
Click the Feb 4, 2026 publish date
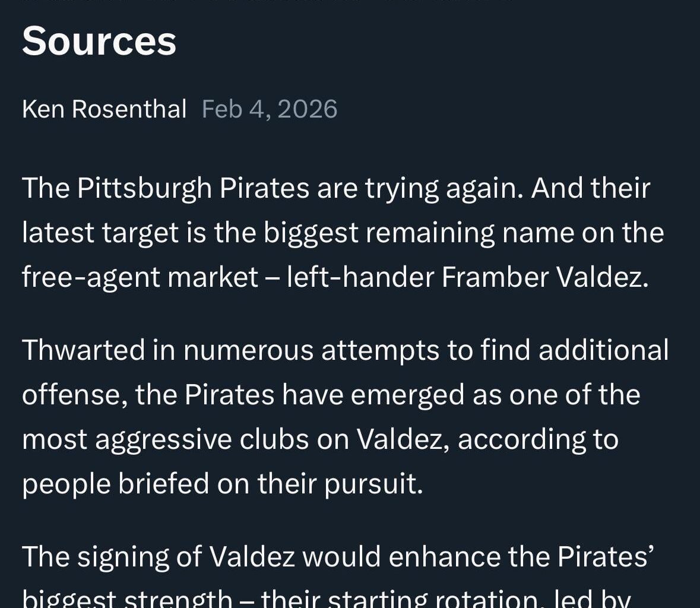point(270,109)
